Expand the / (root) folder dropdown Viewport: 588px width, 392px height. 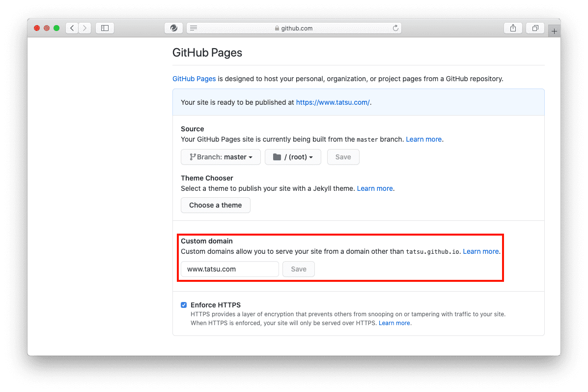pos(293,157)
